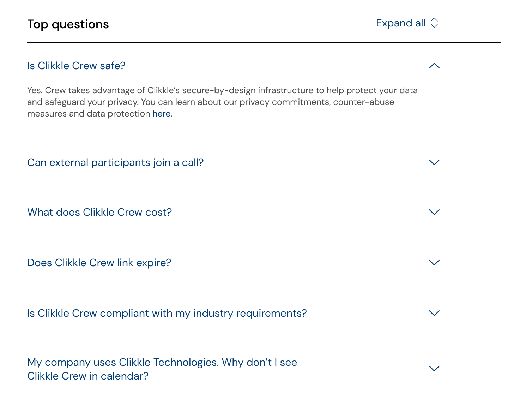Collapse the 'Is Clikkle Crew safe?' question title
The width and height of the screenshot is (532, 412).
click(76, 66)
